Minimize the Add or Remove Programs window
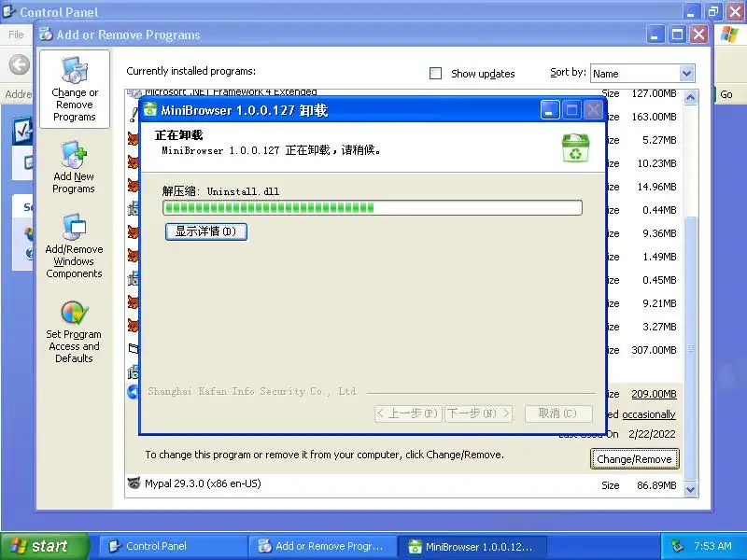747x560 pixels. (x=655, y=35)
